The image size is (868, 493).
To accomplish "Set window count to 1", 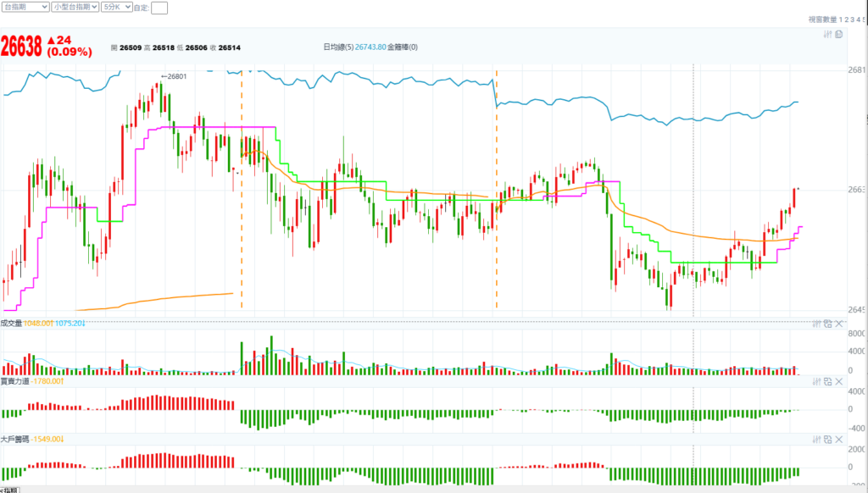I will (x=839, y=19).
